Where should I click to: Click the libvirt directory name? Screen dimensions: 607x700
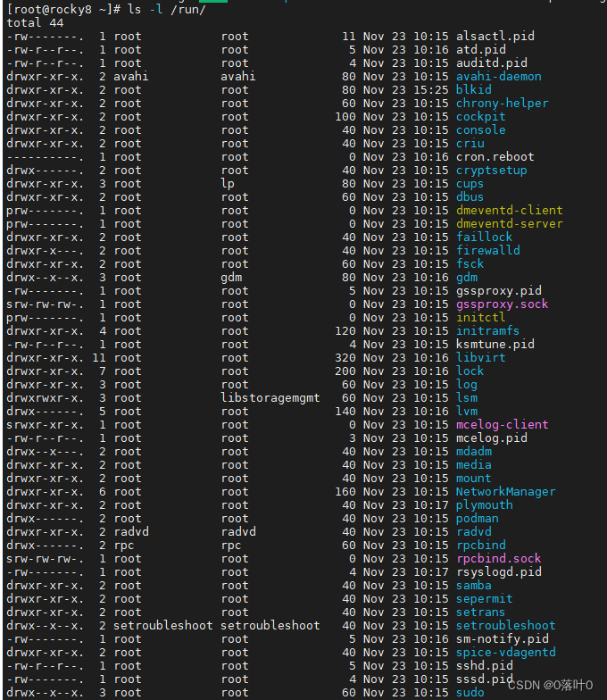480,357
